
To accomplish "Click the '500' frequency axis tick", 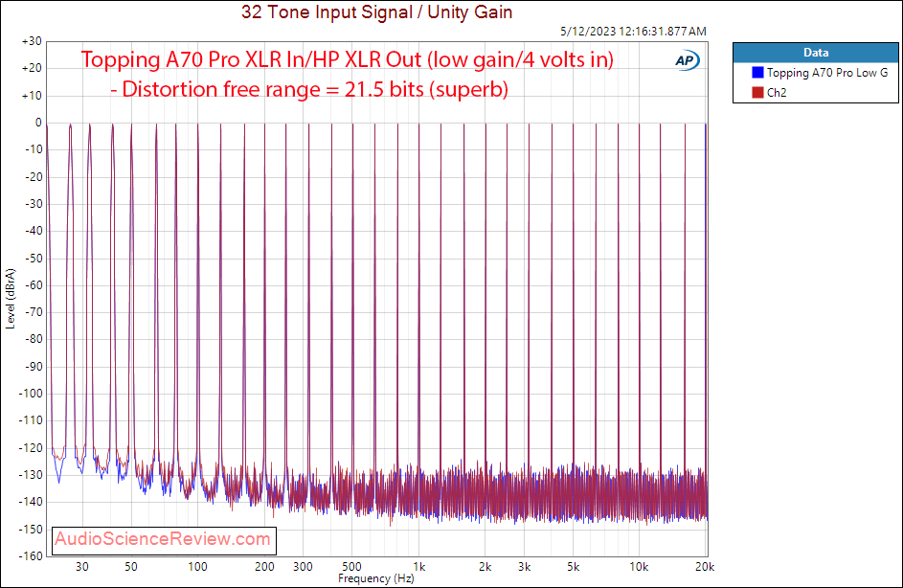I will click(351, 567).
